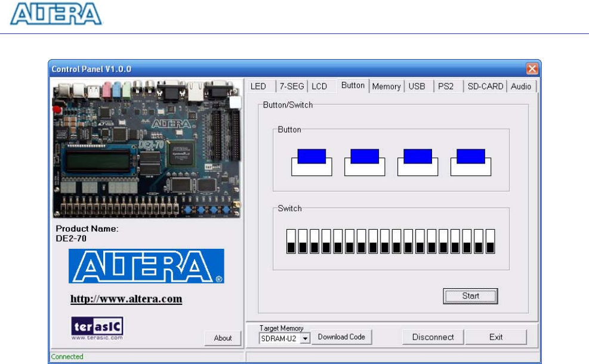Screen dimensions: 589x364
Task: Click the DE2-70 board photo
Action: point(146,149)
